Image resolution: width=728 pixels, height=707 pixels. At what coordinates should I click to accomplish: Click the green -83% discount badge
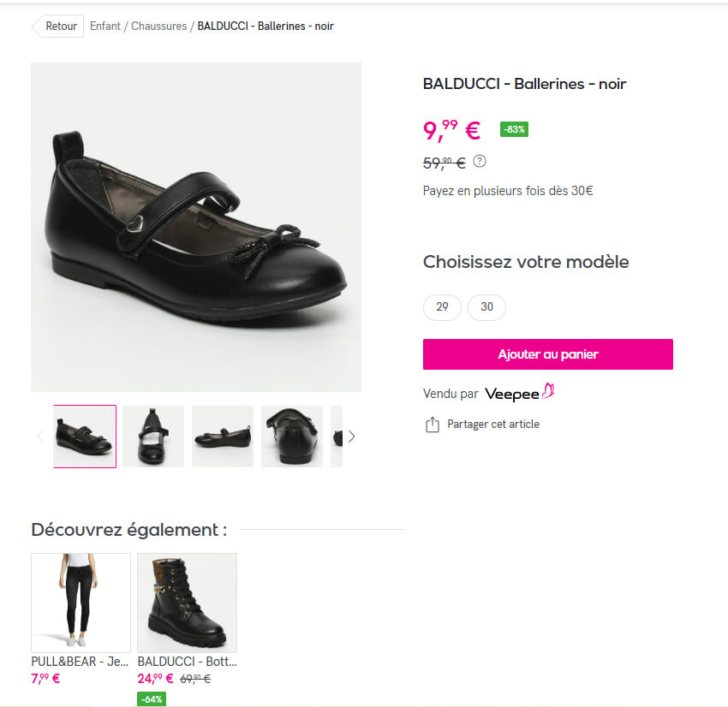tap(514, 130)
